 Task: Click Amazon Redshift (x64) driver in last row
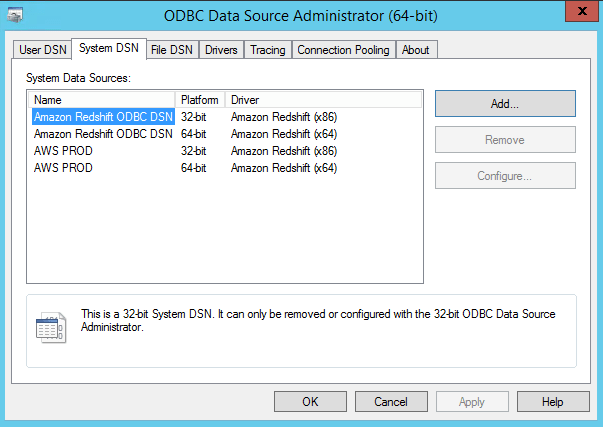coord(284,168)
